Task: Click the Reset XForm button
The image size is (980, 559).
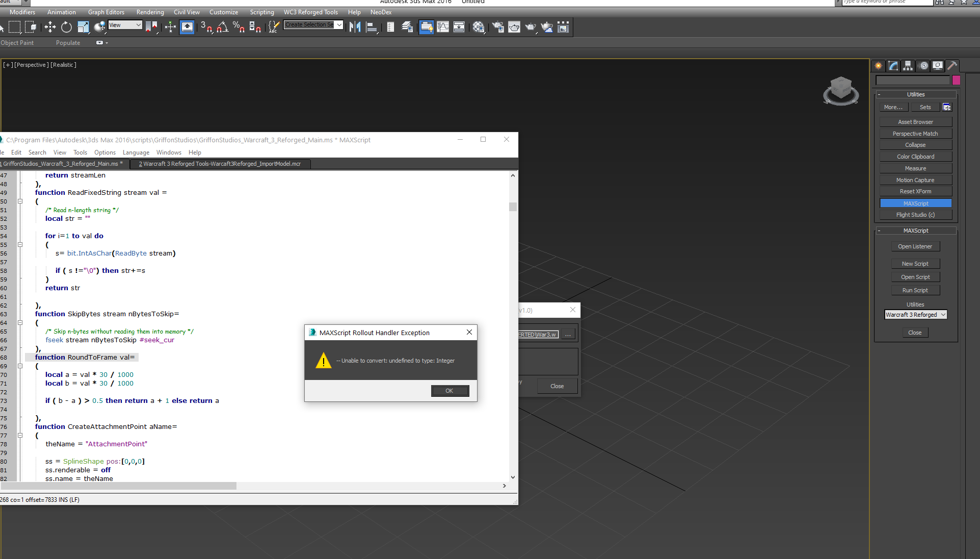Action: coord(915,191)
